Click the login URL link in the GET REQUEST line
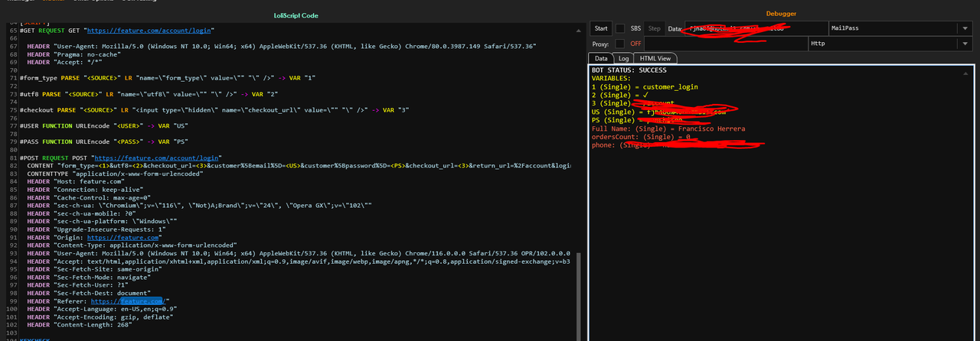This screenshot has height=341, width=980. pyautogui.click(x=150, y=31)
